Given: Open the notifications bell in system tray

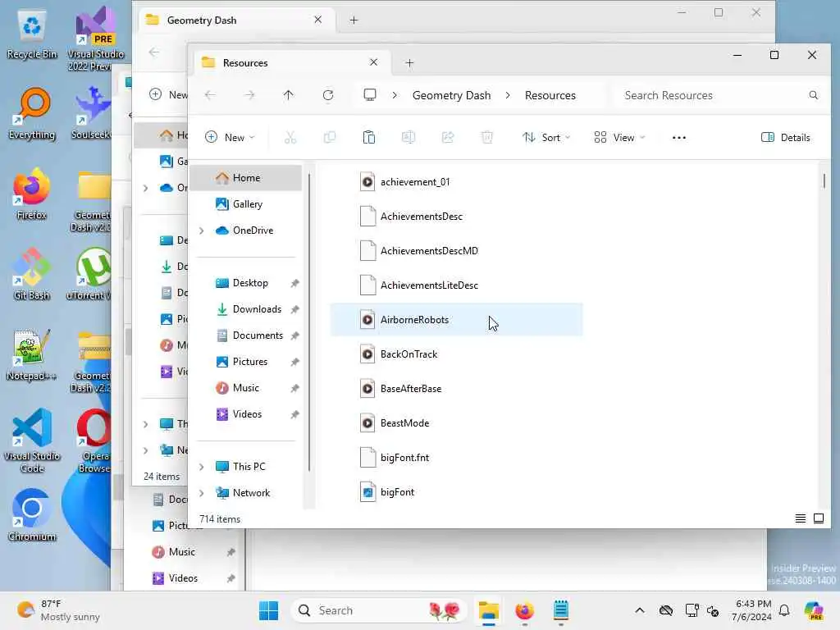Looking at the screenshot, I should pos(784,610).
